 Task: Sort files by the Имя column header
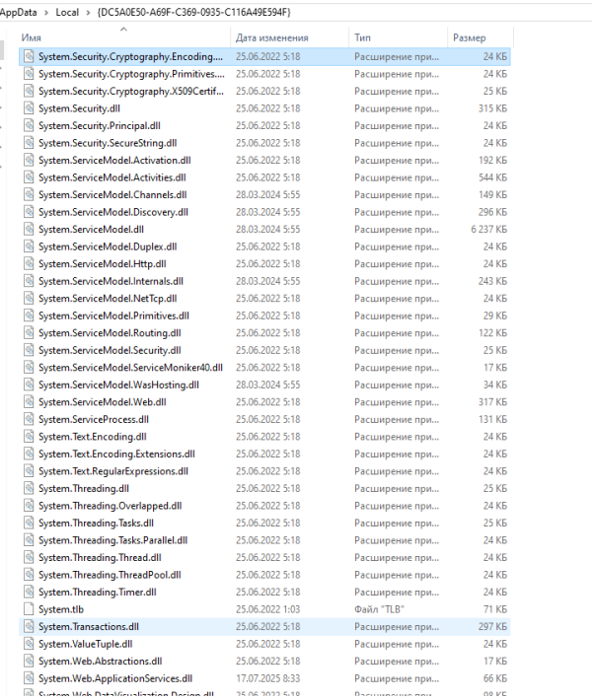pos(32,37)
